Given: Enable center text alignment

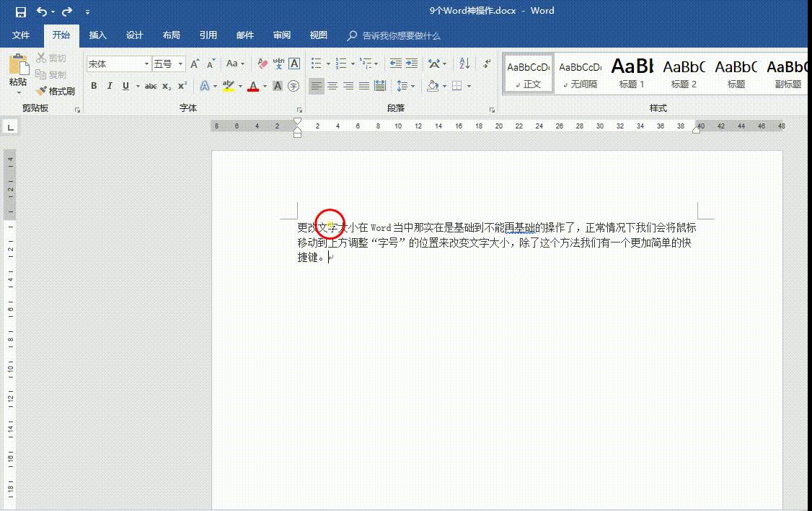Looking at the screenshot, I should point(332,86).
